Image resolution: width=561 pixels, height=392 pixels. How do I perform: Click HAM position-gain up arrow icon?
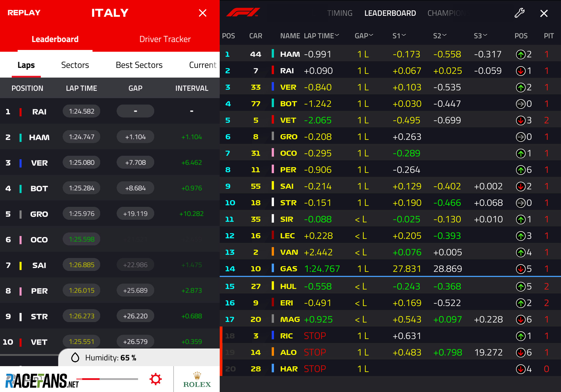[521, 54]
